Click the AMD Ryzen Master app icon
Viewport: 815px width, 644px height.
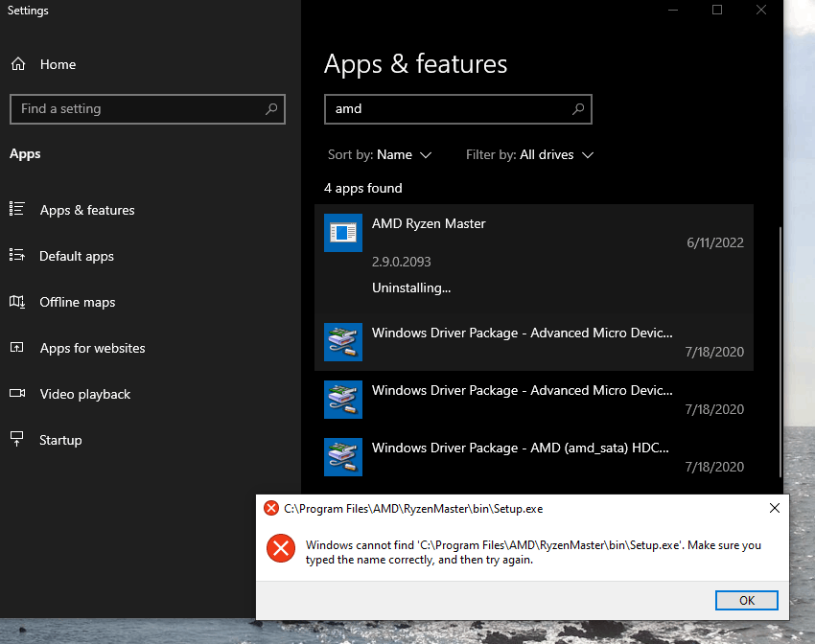tap(343, 233)
